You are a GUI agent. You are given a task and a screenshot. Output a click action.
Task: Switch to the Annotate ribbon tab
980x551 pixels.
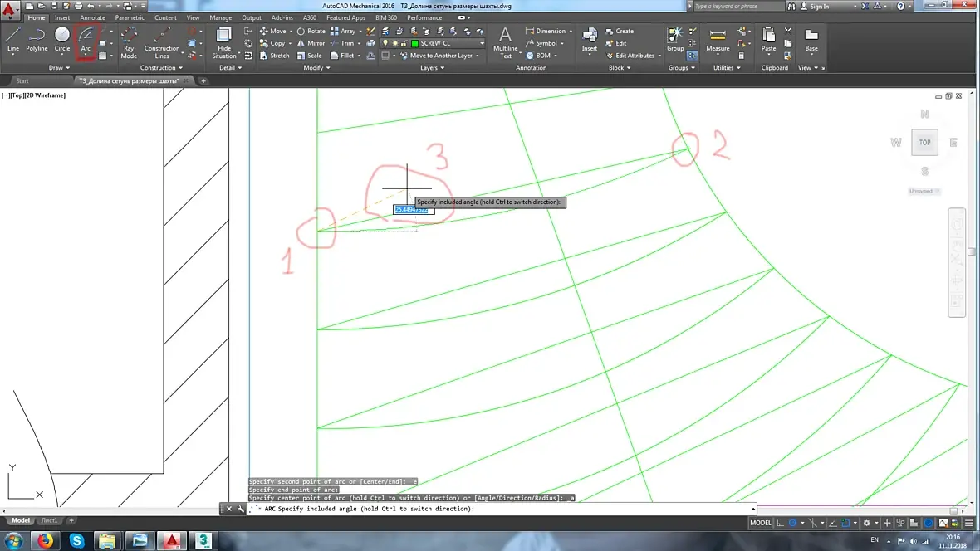(x=92, y=17)
